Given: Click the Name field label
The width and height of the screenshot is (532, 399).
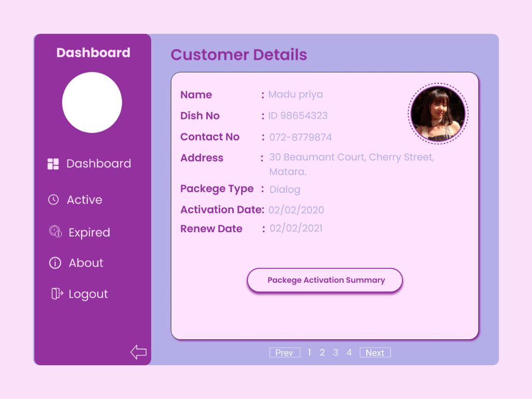Looking at the screenshot, I should coord(196,95).
